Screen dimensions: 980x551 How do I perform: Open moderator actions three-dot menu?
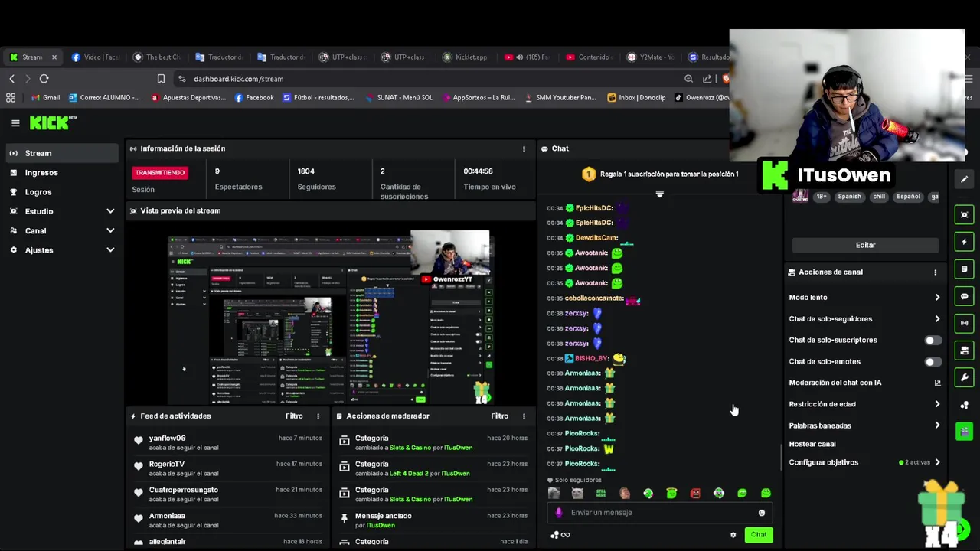tap(524, 416)
